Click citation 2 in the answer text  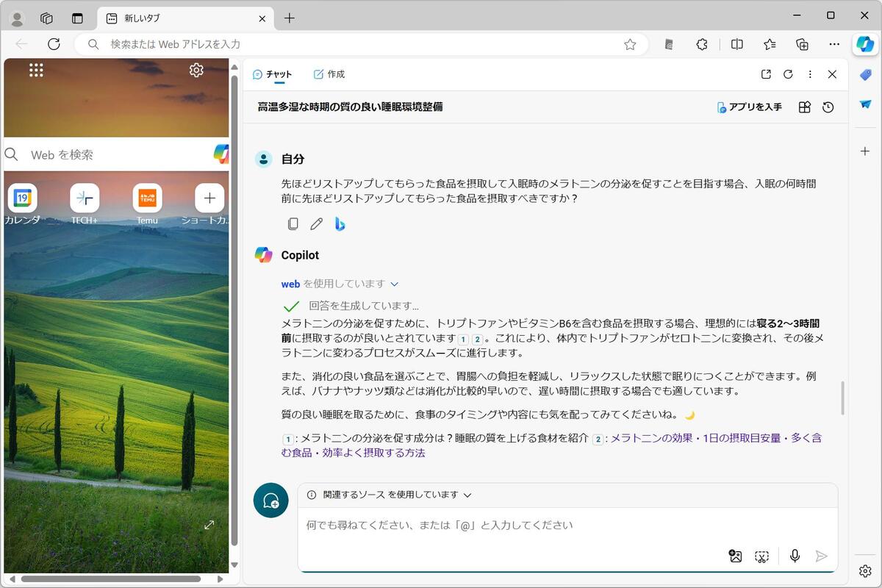point(478,340)
